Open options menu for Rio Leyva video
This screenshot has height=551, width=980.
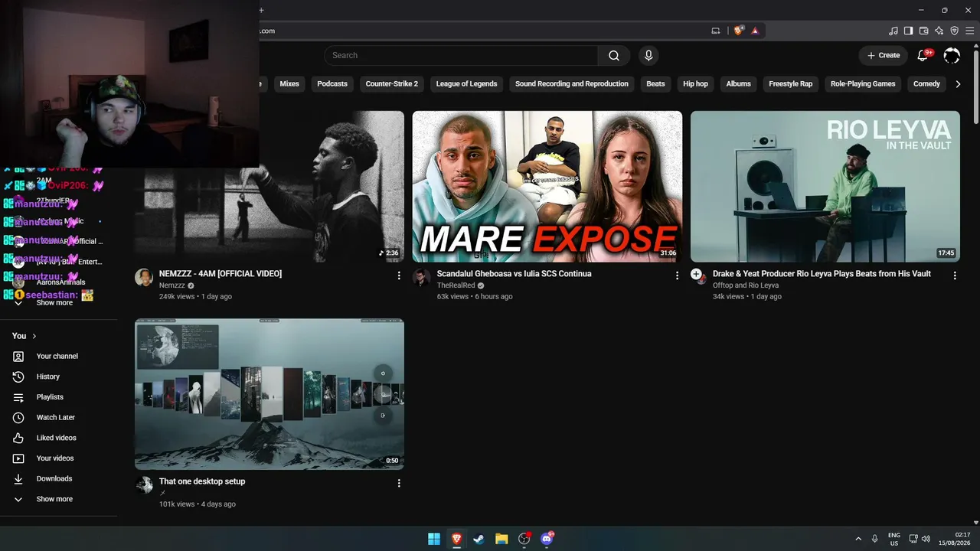[x=955, y=275]
